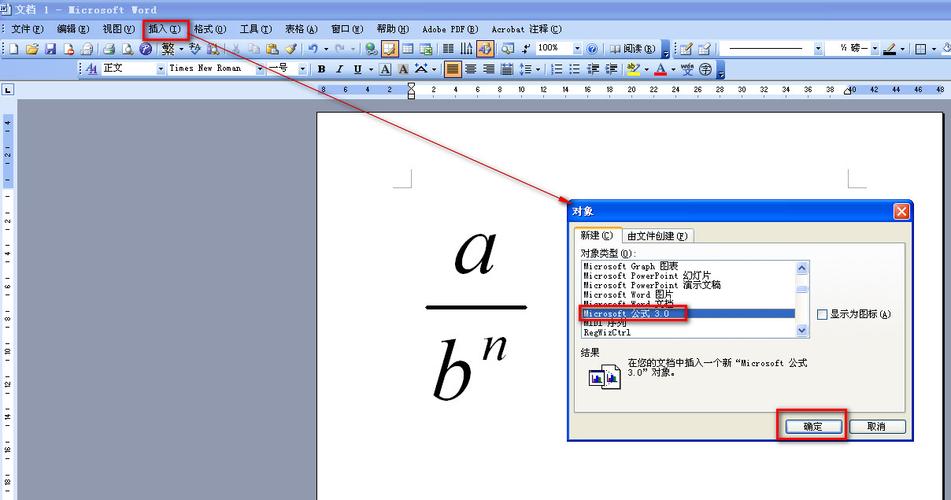This screenshot has width=951, height=500.
Task: Click the enclosed character 字 icon
Action: coord(705,69)
